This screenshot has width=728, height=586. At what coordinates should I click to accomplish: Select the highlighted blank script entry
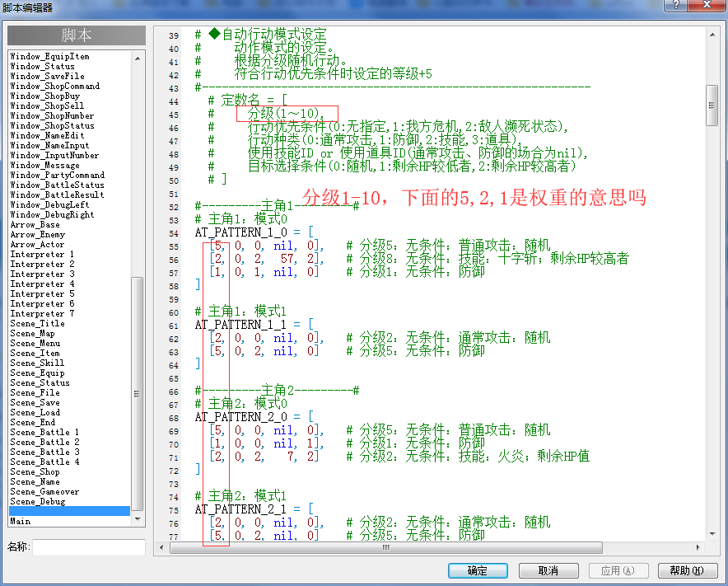coord(70,511)
